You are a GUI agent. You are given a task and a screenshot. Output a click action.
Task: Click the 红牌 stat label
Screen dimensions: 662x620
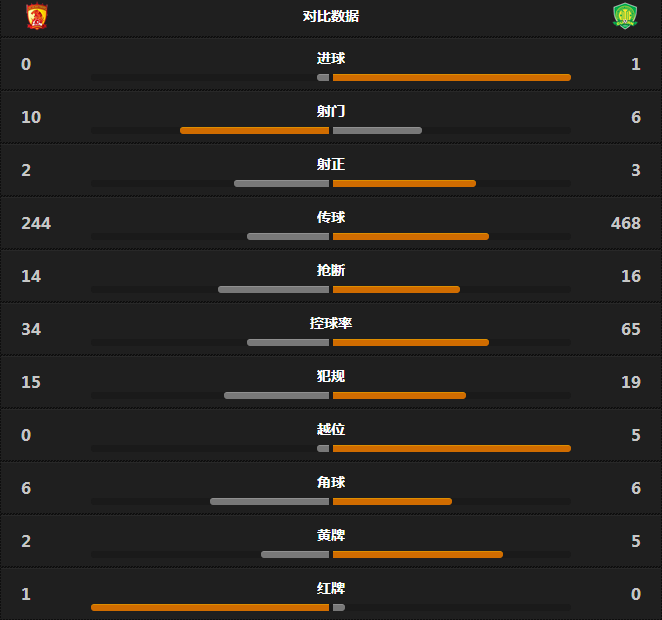point(331,588)
